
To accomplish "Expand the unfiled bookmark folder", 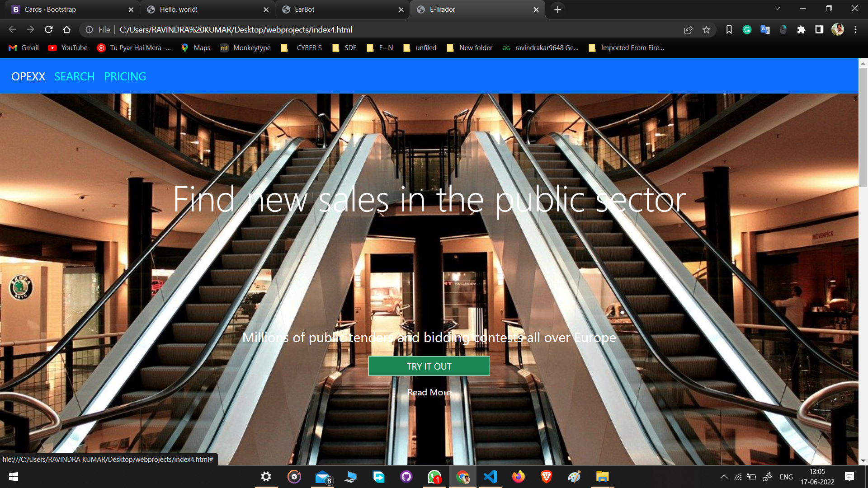I will (420, 48).
